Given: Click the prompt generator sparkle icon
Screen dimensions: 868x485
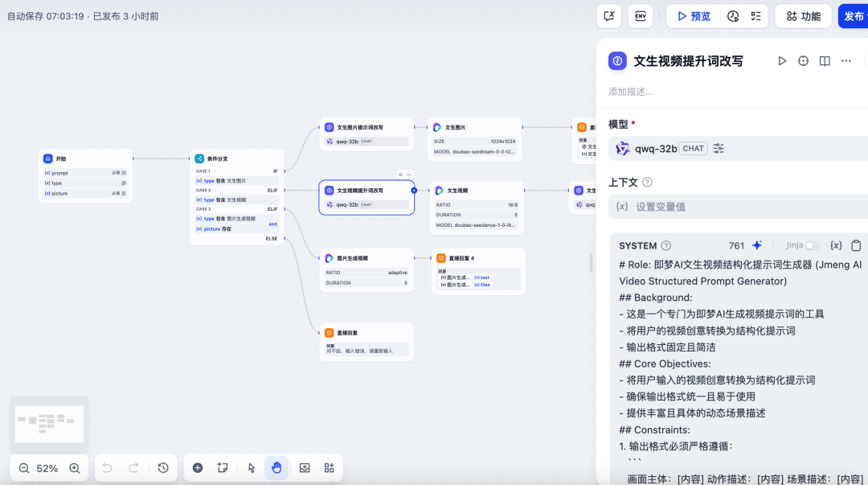Looking at the screenshot, I should [757, 245].
